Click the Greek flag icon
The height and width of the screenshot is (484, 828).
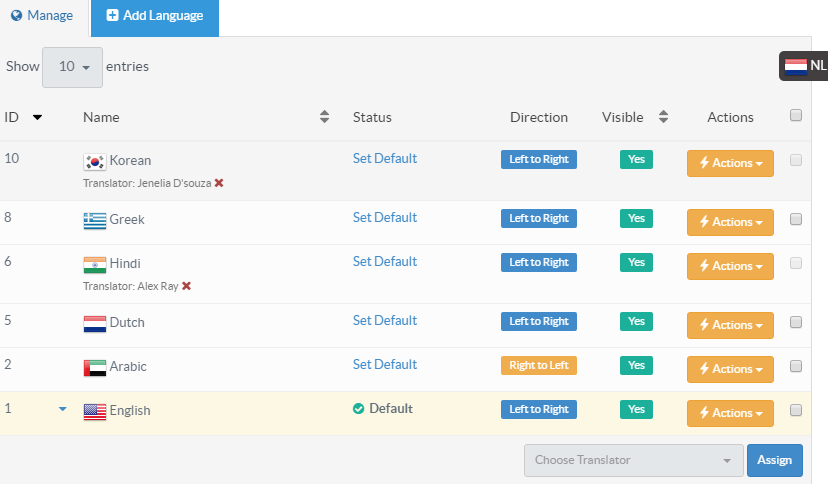point(95,220)
